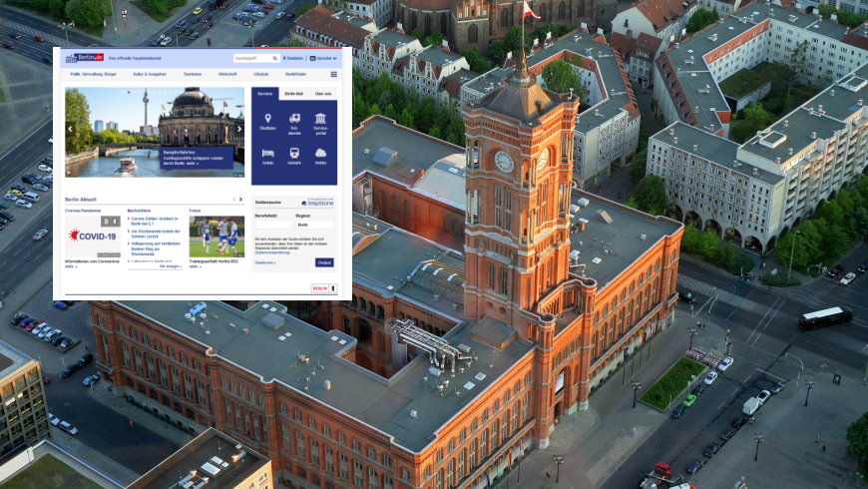Click Alle anzeigen under Nachrichten

point(171,266)
